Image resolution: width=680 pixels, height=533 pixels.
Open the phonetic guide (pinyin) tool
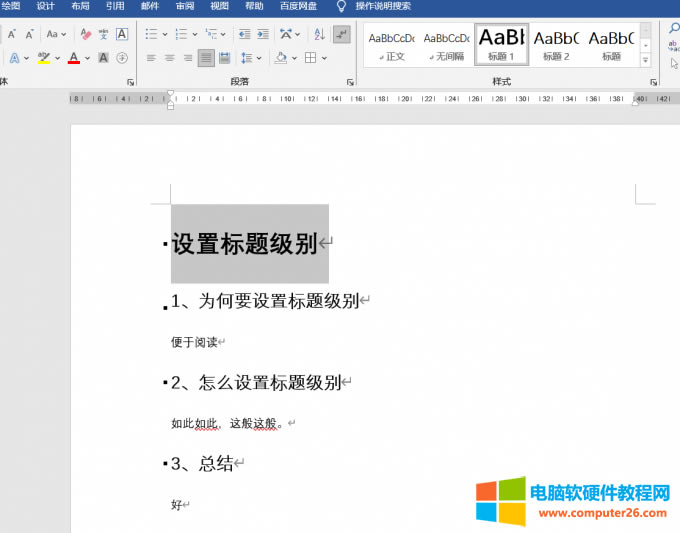103,34
